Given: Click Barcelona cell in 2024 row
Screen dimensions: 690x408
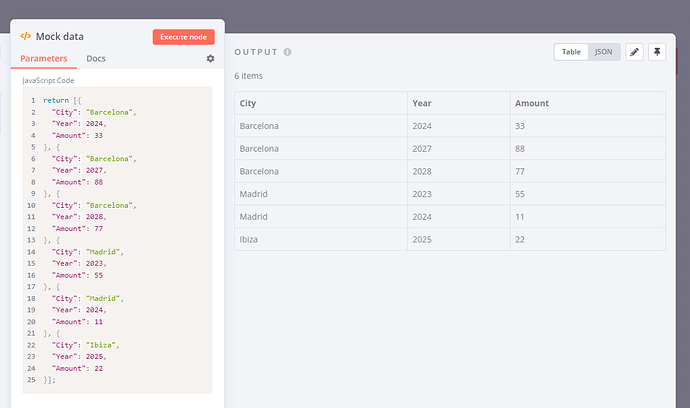Looking at the screenshot, I should (x=321, y=126).
